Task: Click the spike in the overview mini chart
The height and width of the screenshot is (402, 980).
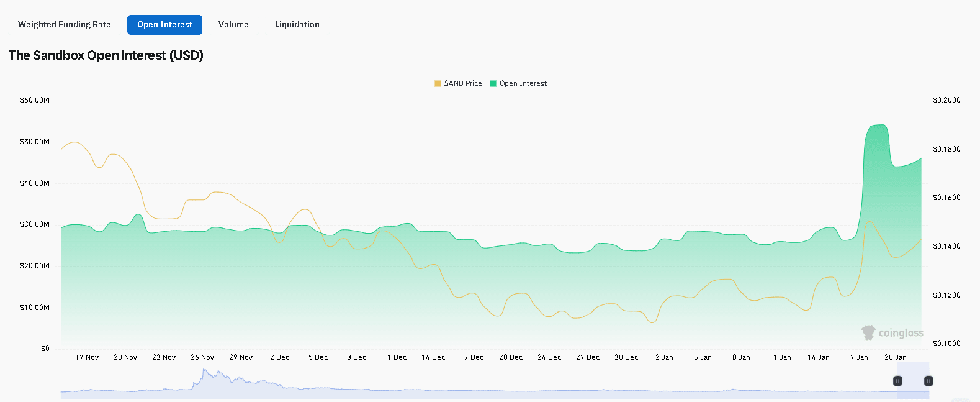Action: [204, 375]
